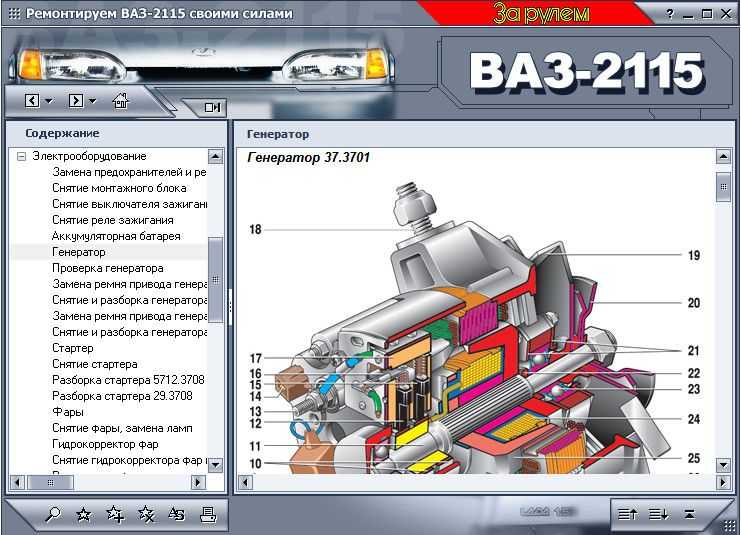Open help question mark button

[x=670, y=14]
